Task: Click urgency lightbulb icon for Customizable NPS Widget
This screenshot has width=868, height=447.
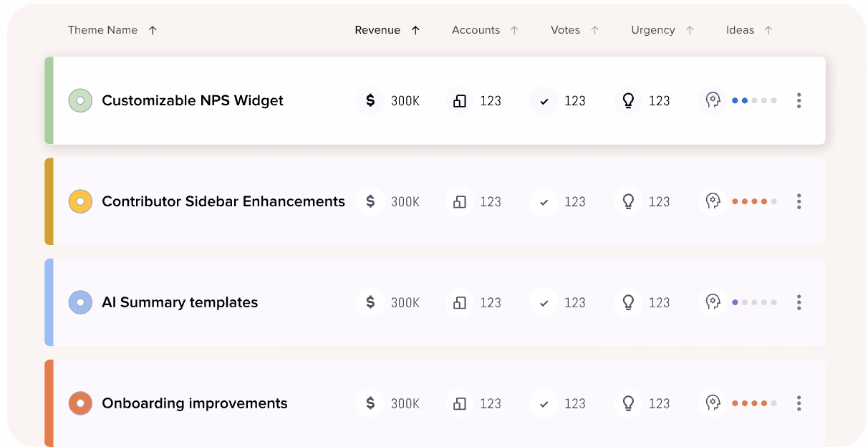Action: (628, 100)
